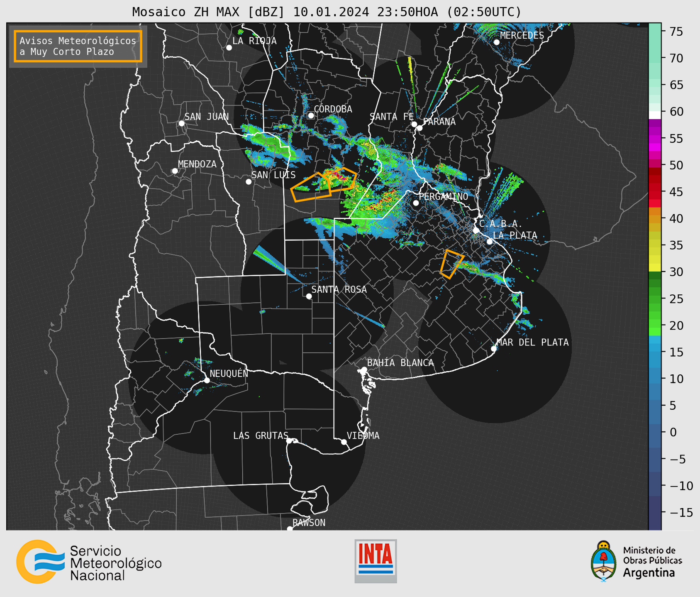The width and height of the screenshot is (700, 597).
Task: Click the white 60 dBZ color band
Action: [x=655, y=115]
